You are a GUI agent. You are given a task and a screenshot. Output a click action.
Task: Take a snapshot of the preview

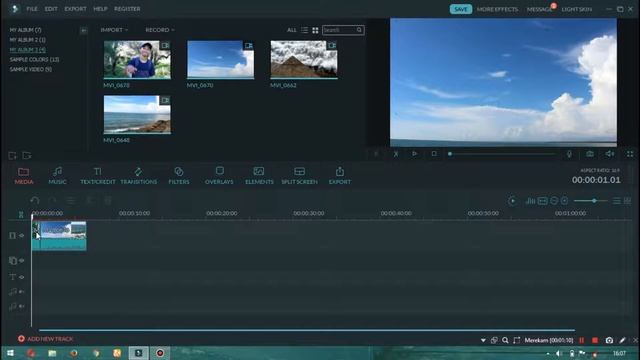(x=590, y=154)
